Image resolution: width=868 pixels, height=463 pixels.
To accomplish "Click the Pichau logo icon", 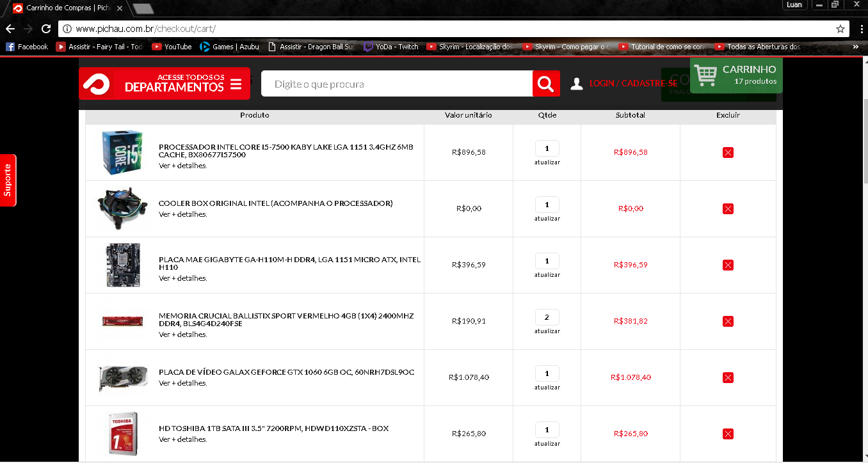I will tap(97, 83).
